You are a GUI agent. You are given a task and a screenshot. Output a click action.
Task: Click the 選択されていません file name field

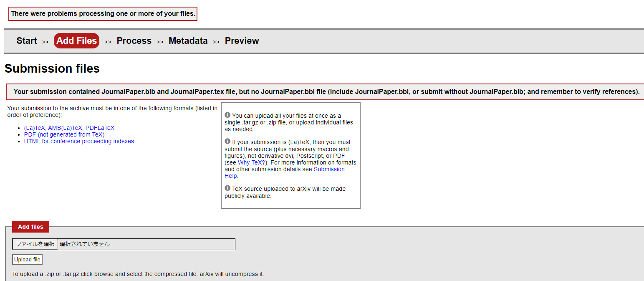pos(146,244)
